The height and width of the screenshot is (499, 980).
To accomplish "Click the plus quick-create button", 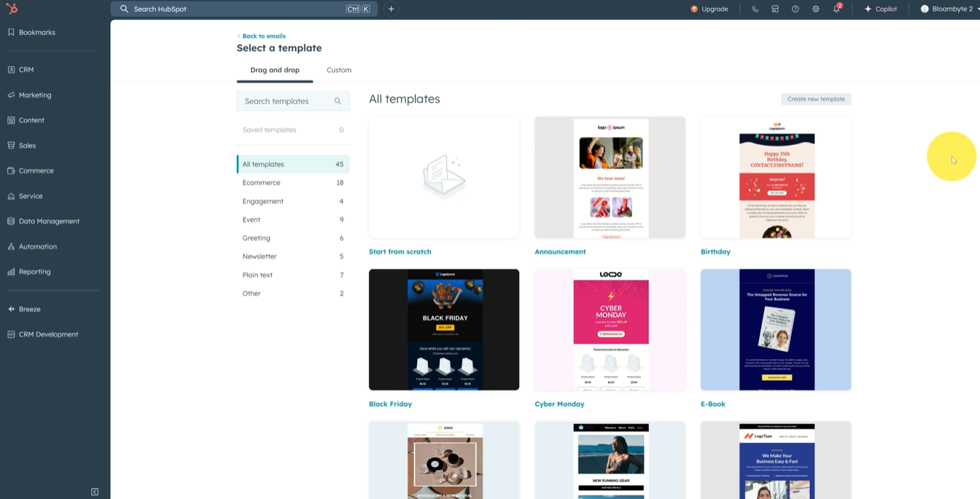I will (392, 9).
